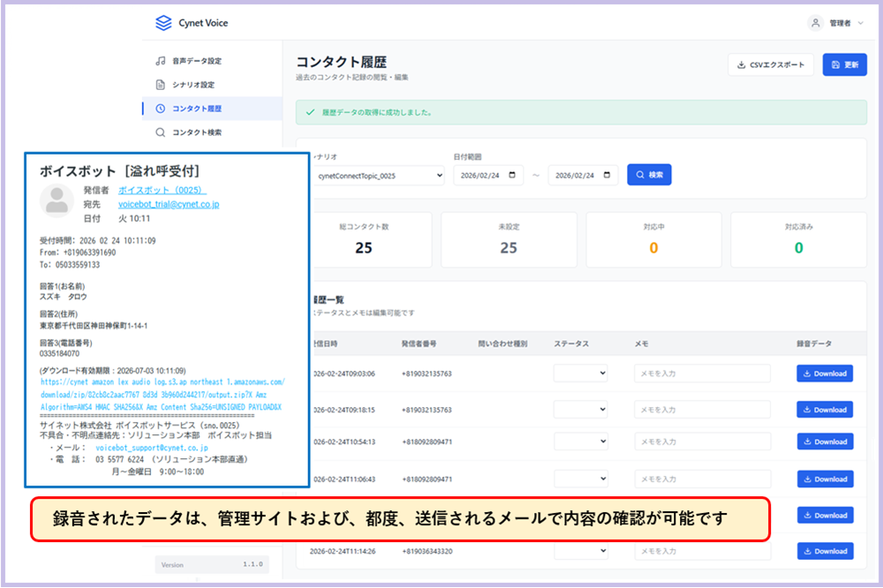Screen dimensions: 883x588
Task: Open status dropdown for the 09:18:15 record
Action: click(x=581, y=410)
